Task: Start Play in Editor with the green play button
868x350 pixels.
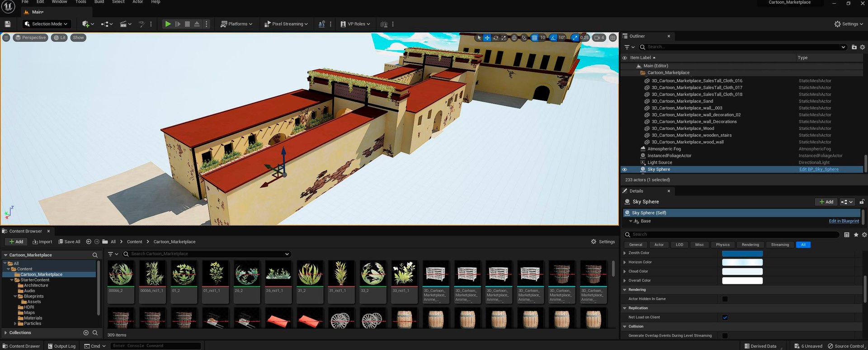Action: tap(168, 24)
